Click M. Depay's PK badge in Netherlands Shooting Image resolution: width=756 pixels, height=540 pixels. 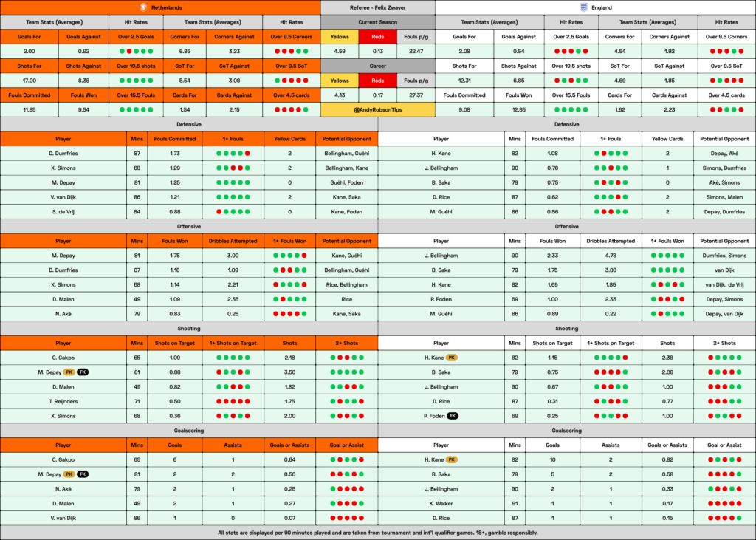click(x=69, y=372)
